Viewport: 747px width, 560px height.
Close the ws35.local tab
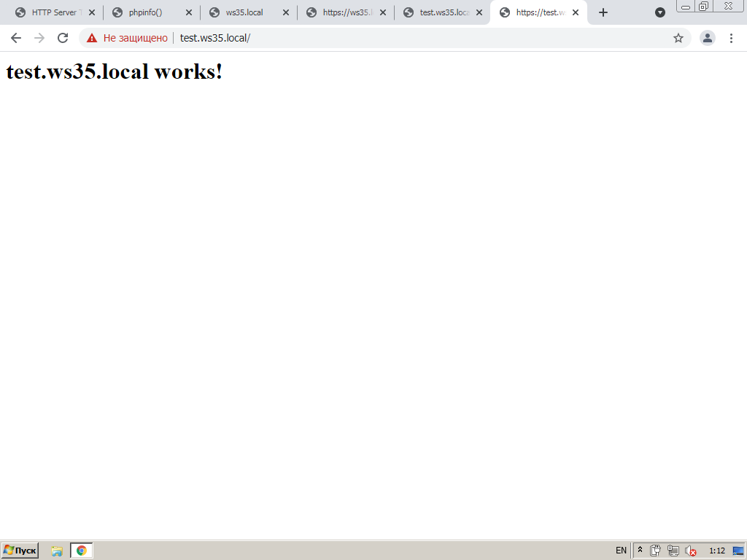pyautogui.click(x=286, y=12)
